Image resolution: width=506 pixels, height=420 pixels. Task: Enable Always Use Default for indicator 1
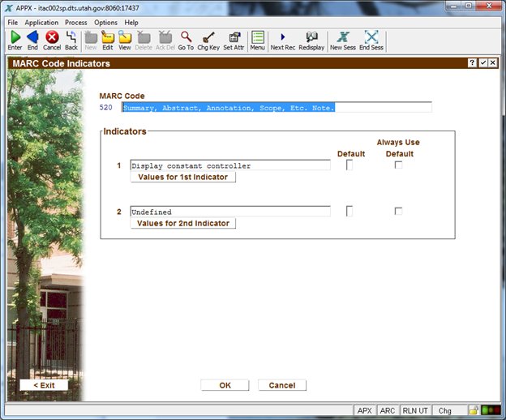click(x=398, y=165)
